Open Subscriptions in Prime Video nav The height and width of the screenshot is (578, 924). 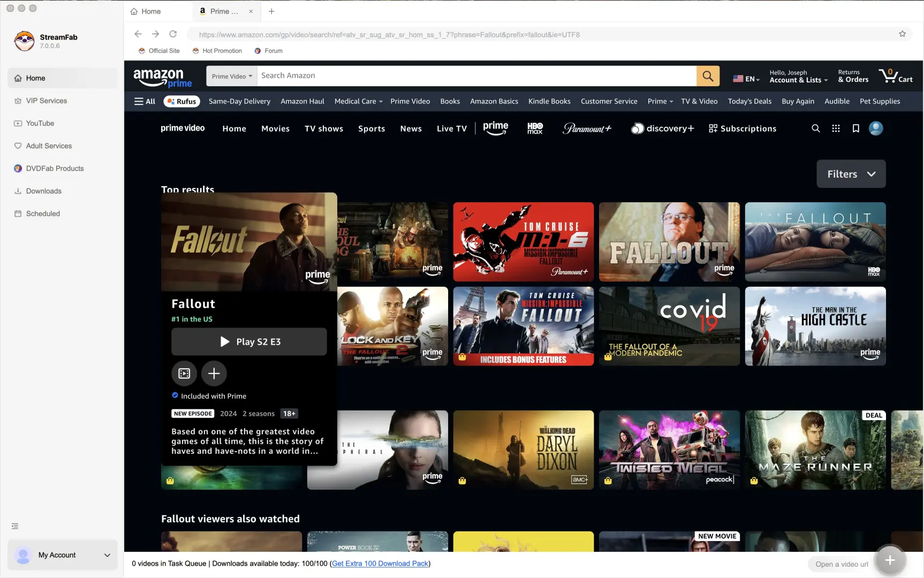[743, 128]
